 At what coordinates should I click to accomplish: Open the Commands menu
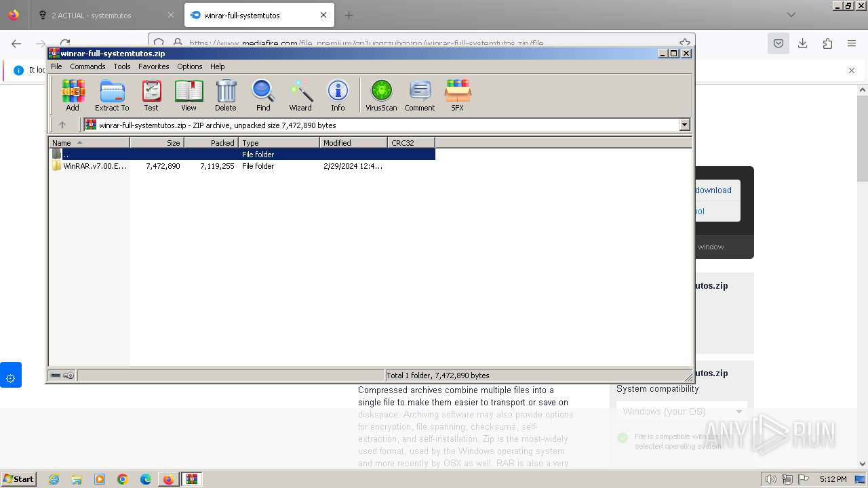(87, 66)
